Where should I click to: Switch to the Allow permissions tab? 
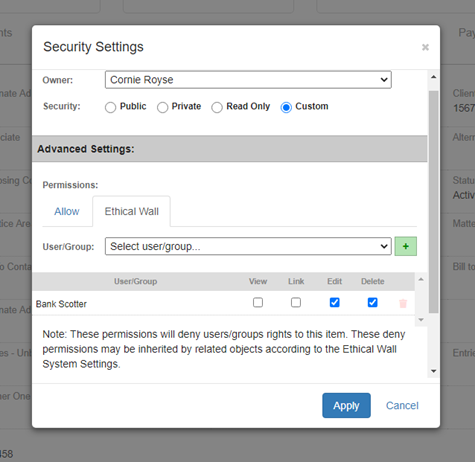pyautogui.click(x=67, y=211)
